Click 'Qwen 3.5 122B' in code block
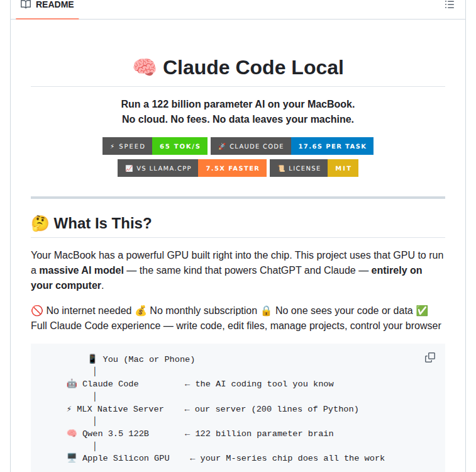 (116, 434)
